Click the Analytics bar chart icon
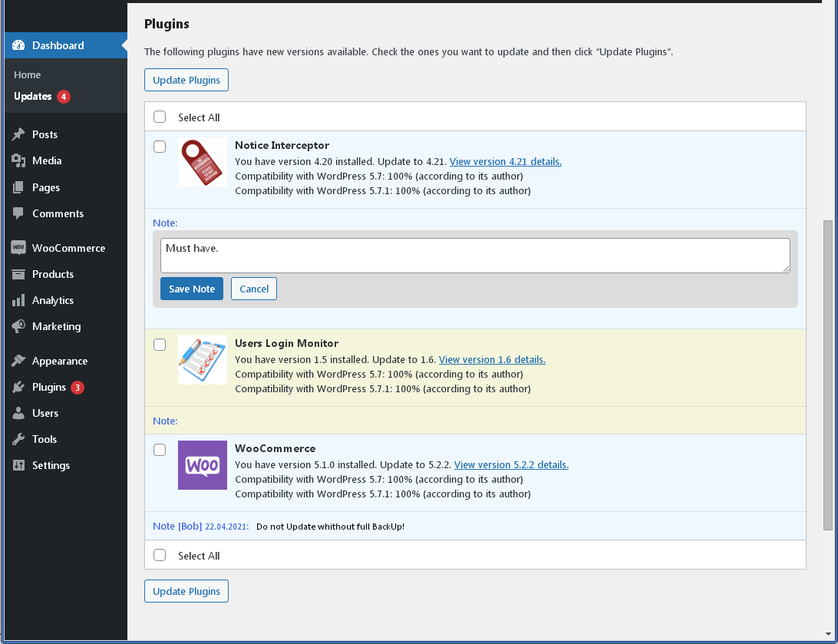 18,300
